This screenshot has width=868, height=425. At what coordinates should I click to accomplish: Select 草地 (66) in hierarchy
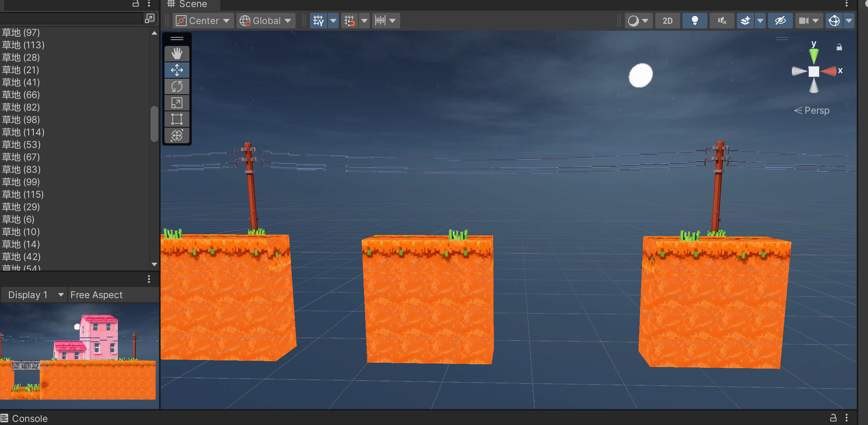[x=21, y=95]
